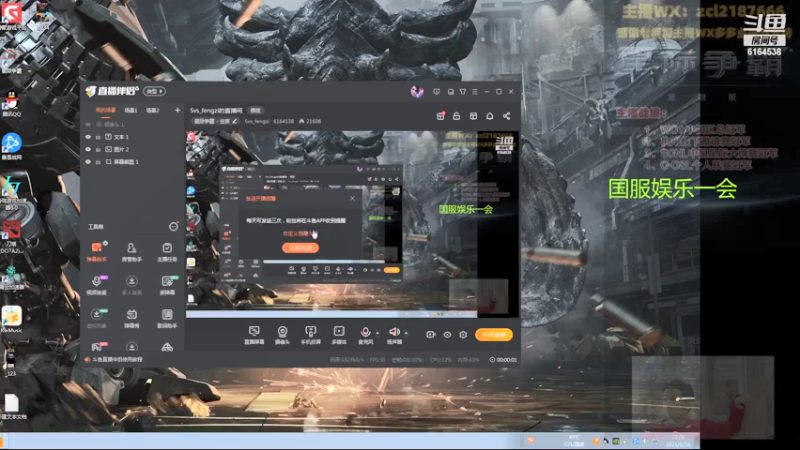Screen dimensions: 800x450
Task: Switch to 场景1 tab
Action: [131, 110]
